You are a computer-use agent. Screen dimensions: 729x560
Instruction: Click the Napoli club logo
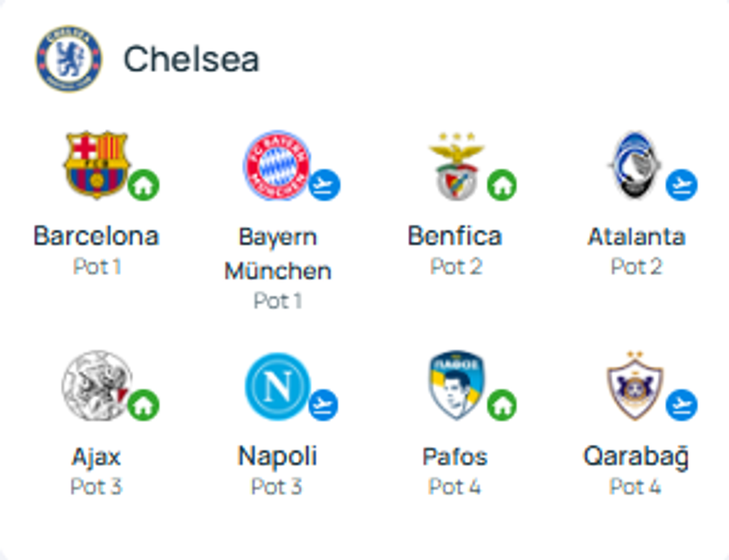coord(277,384)
